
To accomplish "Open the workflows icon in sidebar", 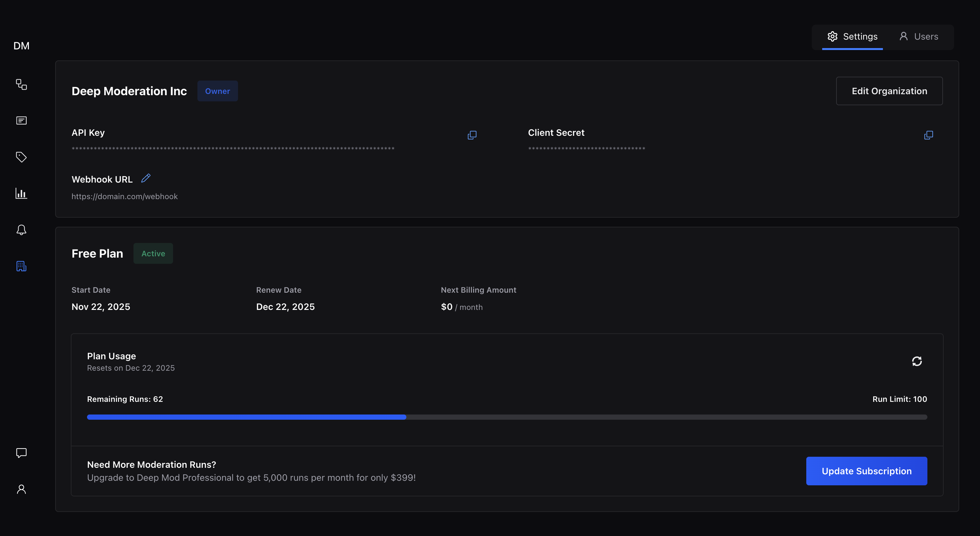I will click(x=21, y=84).
